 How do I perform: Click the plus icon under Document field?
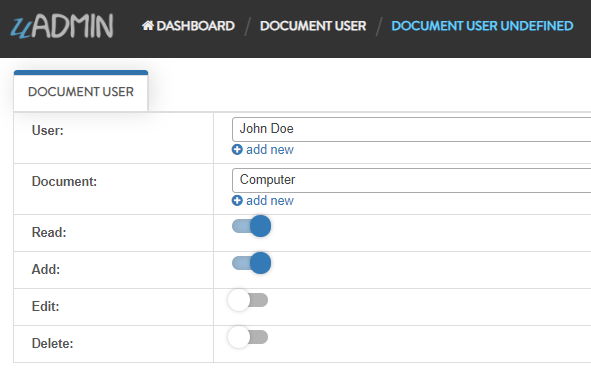pos(237,200)
